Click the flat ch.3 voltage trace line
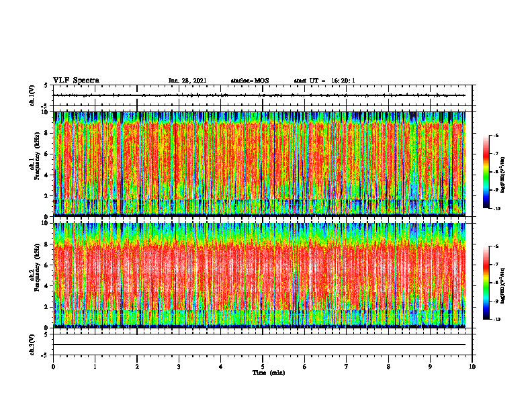This screenshot has width=532, height=411. pos(259,345)
